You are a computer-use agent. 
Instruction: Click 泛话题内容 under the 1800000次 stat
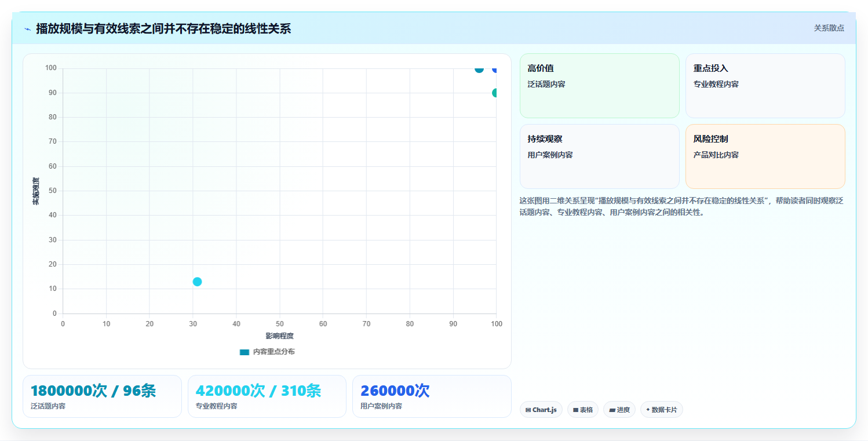coord(48,406)
